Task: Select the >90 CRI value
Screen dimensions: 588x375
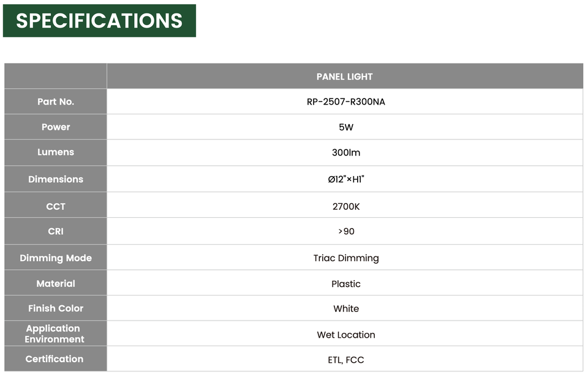Action: (345, 231)
